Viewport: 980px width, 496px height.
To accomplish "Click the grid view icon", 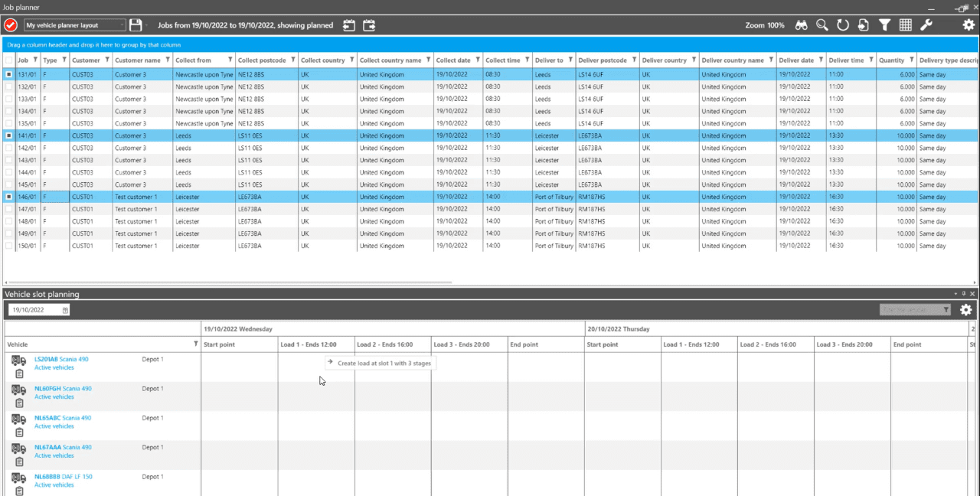I will (905, 25).
